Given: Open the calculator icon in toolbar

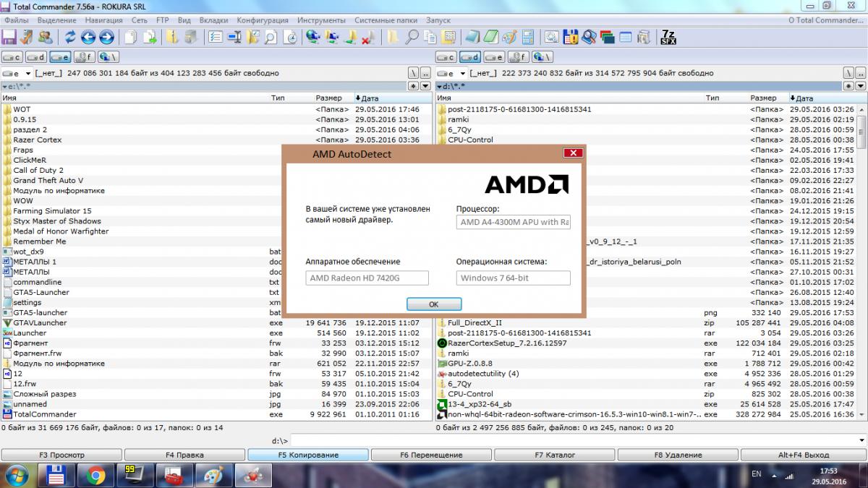Looking at the screenshot, I should (528, 37).
